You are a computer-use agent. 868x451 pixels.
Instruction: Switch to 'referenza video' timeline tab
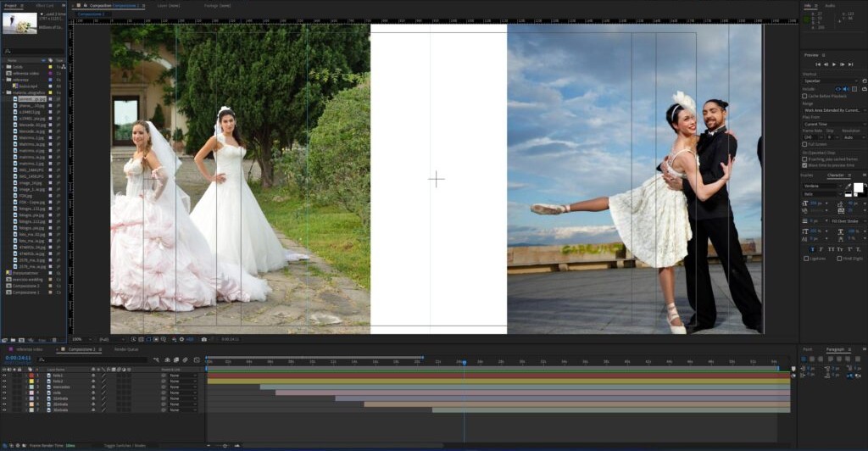click(30, 349)
